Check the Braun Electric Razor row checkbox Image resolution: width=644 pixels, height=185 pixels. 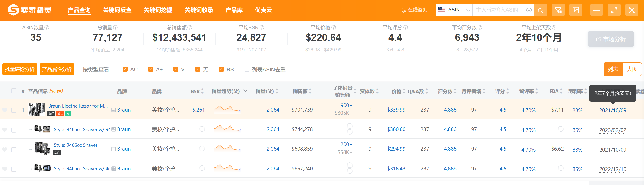[14, 110]
